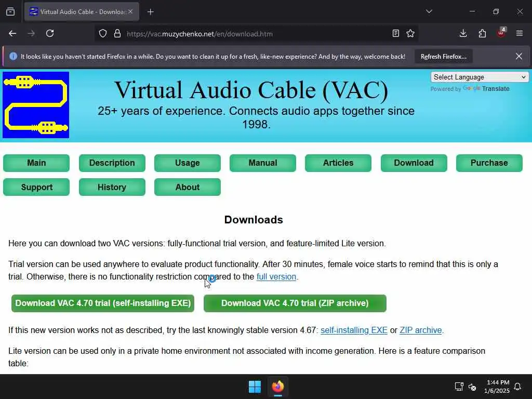This screenshot has height=399, width=532.
Task: Open the Windows Start menu
Action: (x=255, y=387)
